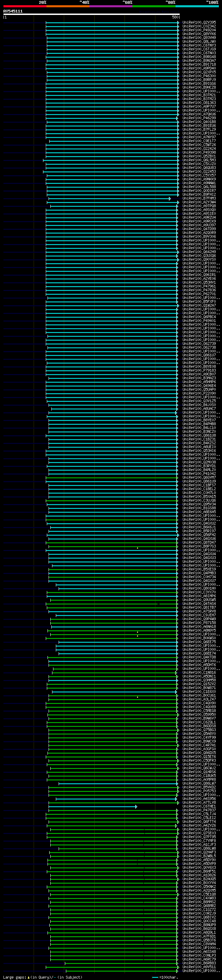The width and height of the screenshot is (222, 980).
Task: Choose the UniRef100_C3YX70 entry
Action: point(199,592)
